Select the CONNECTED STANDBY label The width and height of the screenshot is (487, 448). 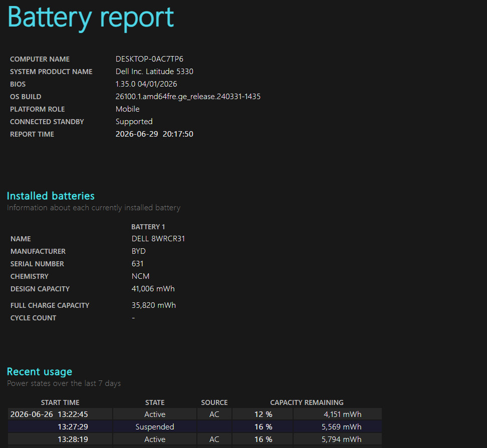[x=47, y=122]
